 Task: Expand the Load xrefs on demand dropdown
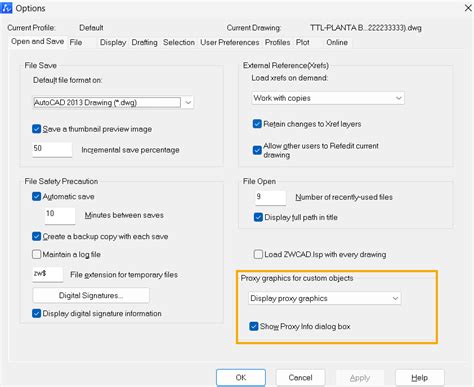[328, 98]
